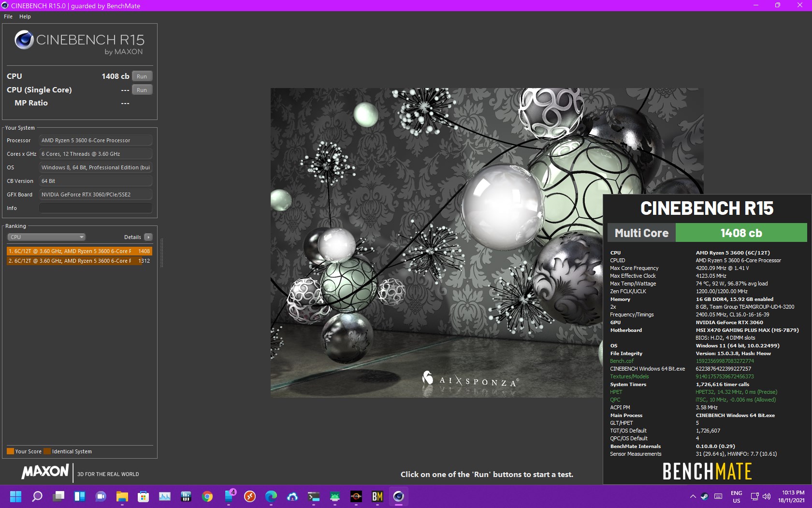Click 'Max Core Frequency' value 4200.09 MHz
812x508 pixels.
coord(722,268)
